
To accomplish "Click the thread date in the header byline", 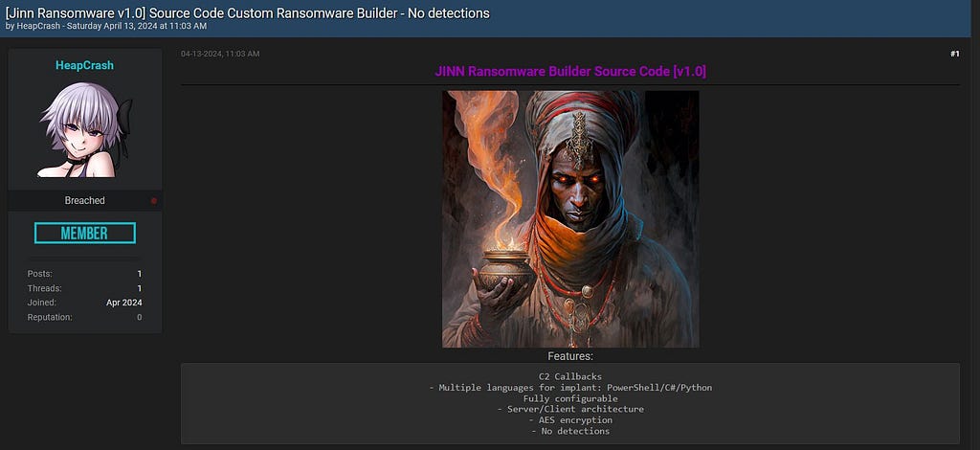I will click(136, 26).
